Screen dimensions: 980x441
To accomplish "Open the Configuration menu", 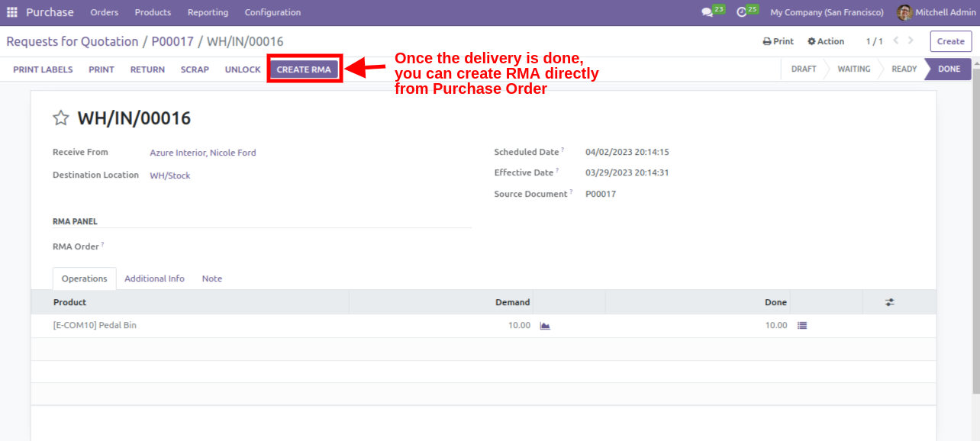I will 272,12.
